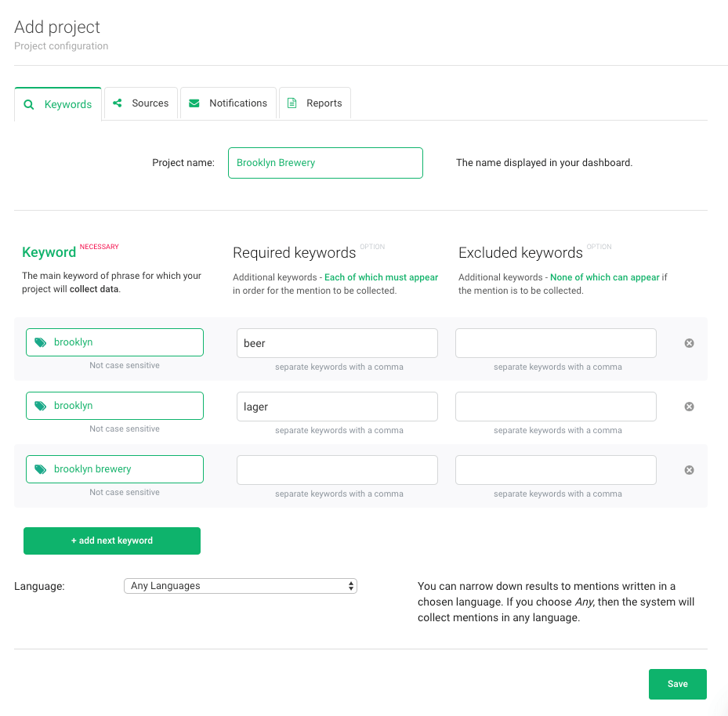Edit the required keyword 'lager' field
The image size is (728, 716).
pos(337,407)
